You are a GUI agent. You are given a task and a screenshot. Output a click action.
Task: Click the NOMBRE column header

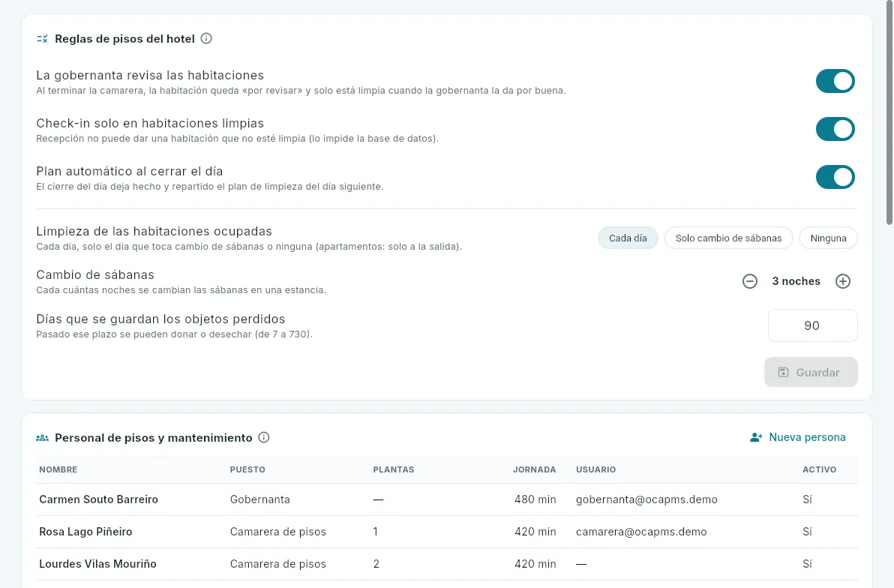tap(58, 469)
